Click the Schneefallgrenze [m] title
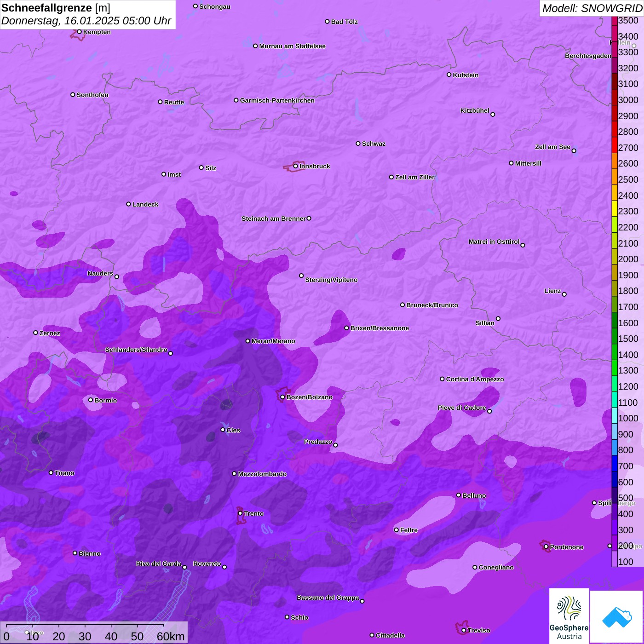 (x=56, y=8)
